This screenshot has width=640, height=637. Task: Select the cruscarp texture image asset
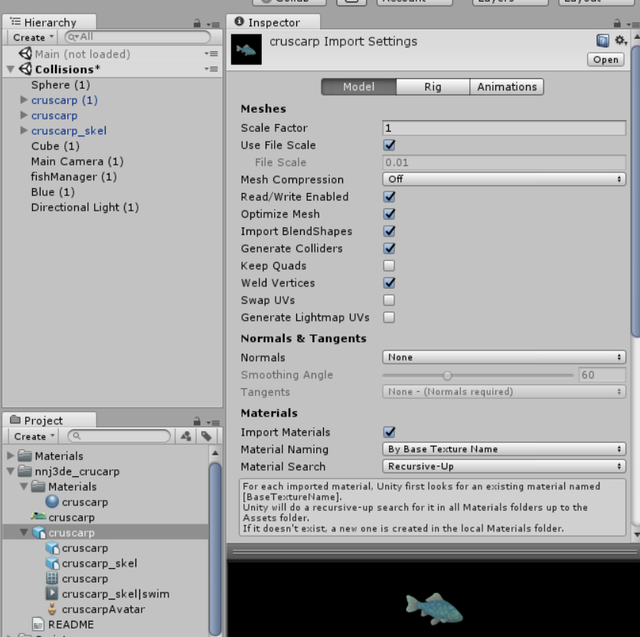(x=39, y=517)
